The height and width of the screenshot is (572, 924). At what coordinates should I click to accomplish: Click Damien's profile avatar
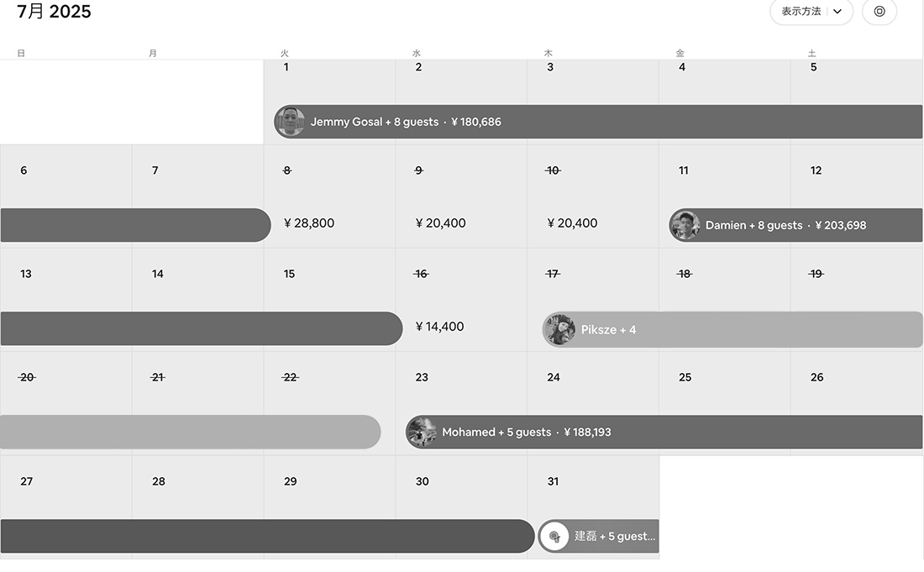tap(685, 225)
